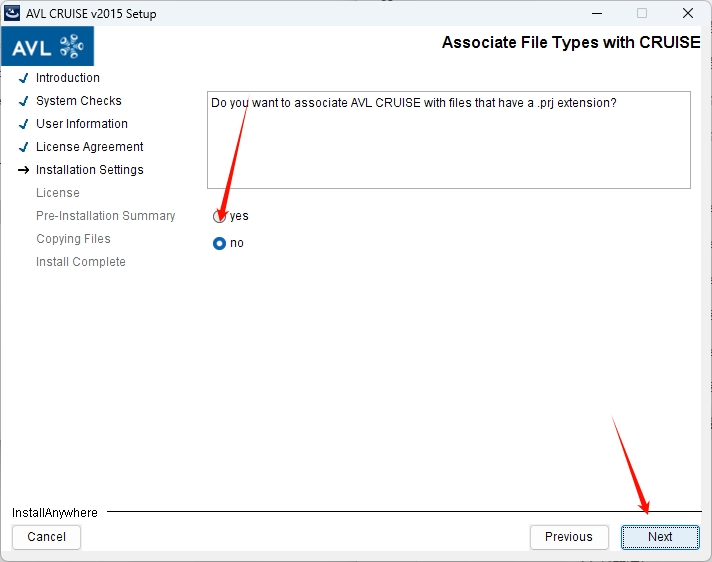Click the User Information checkmark icon

(23, 124)
